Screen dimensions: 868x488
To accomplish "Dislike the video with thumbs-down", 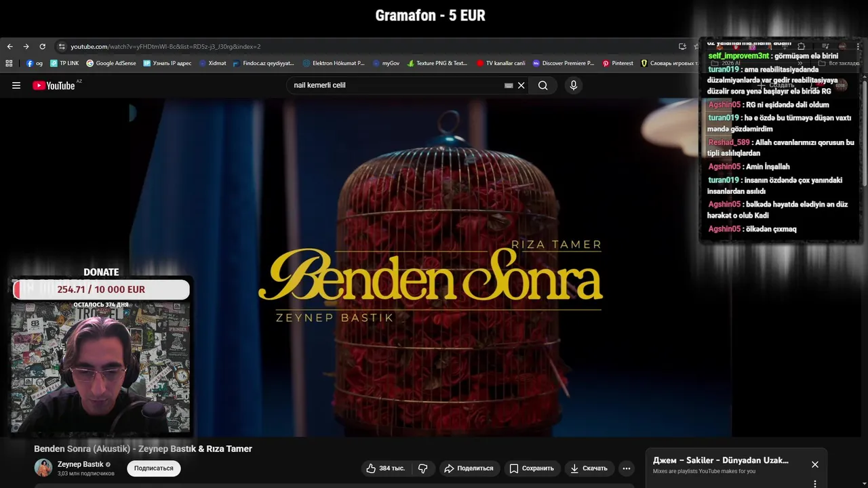I will tap(423, 468).
